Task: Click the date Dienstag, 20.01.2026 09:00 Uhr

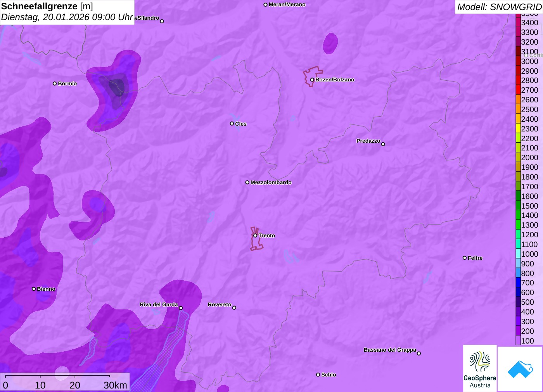Action: pyautogui.click(x=67, y=17)
